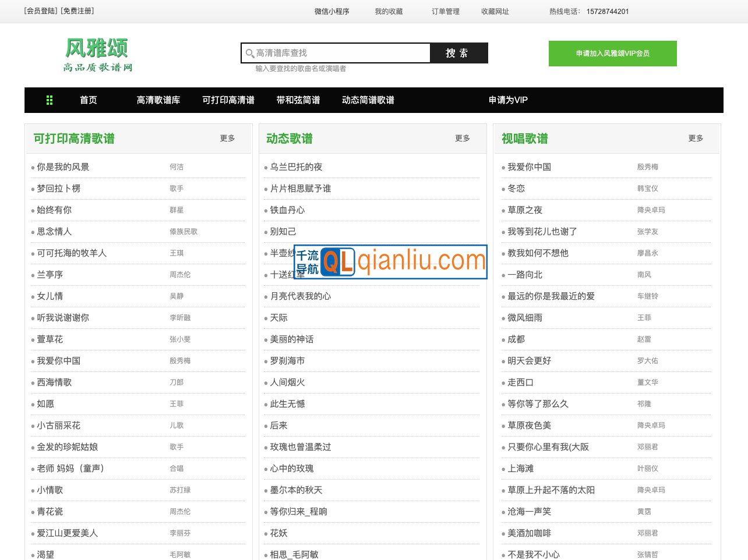Open 我的收藏 in top bar

pos(389,12)
